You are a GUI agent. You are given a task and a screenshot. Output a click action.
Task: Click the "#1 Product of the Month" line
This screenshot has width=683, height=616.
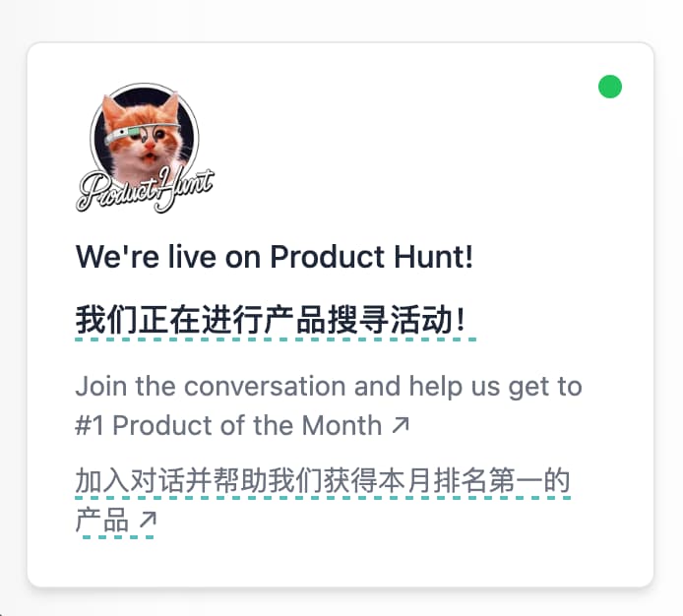click(x=228, y=426)
